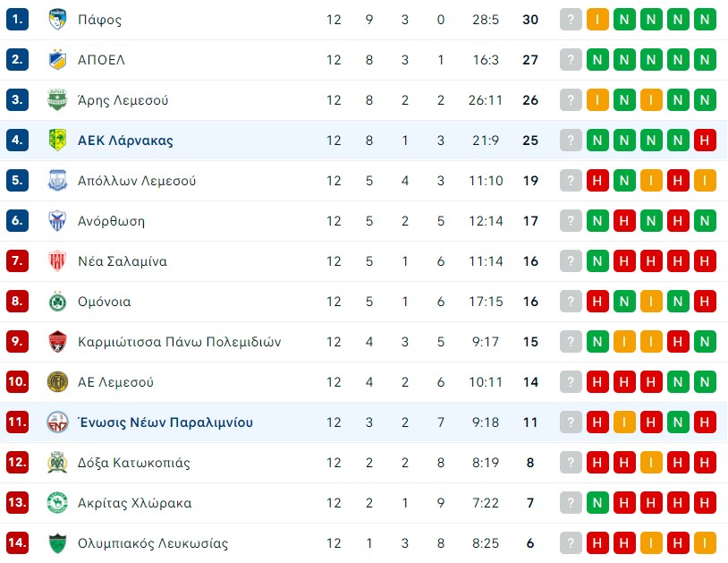Open Άρης Λεμεσού team crest
728x563 pixels.
pyautogui.click(x=57, y=100)
